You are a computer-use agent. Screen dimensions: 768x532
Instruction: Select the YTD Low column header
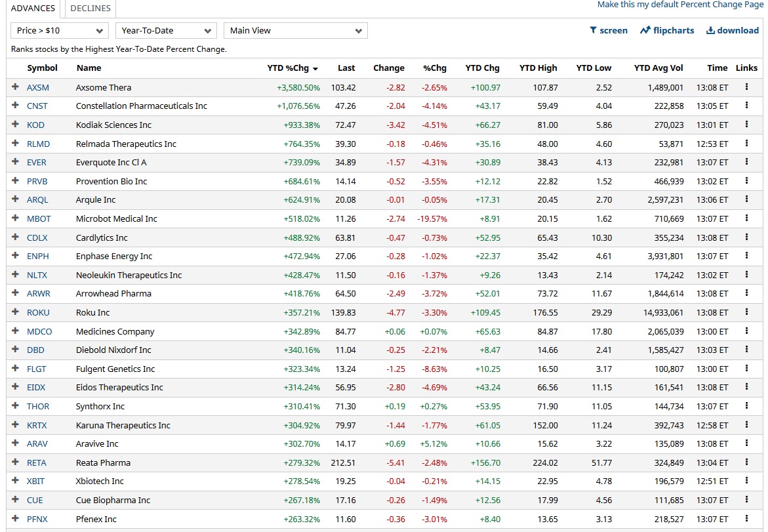pyautogui.click(x=594, y=68)
